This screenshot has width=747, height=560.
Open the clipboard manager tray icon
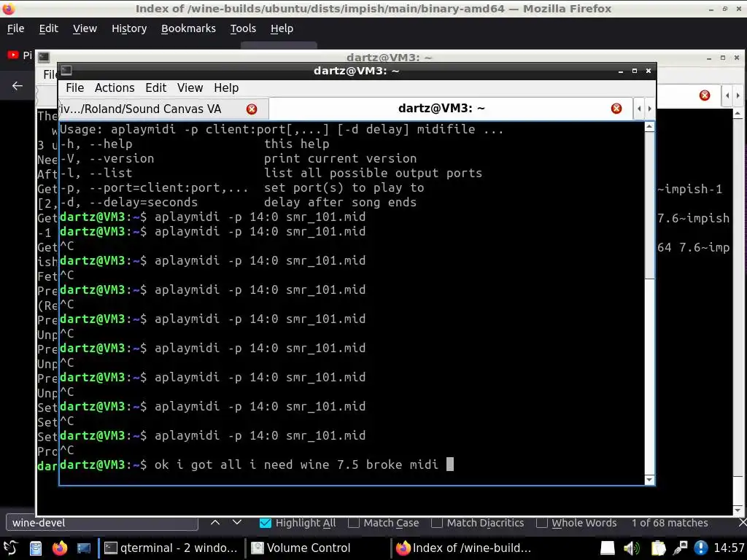point(657,548)
